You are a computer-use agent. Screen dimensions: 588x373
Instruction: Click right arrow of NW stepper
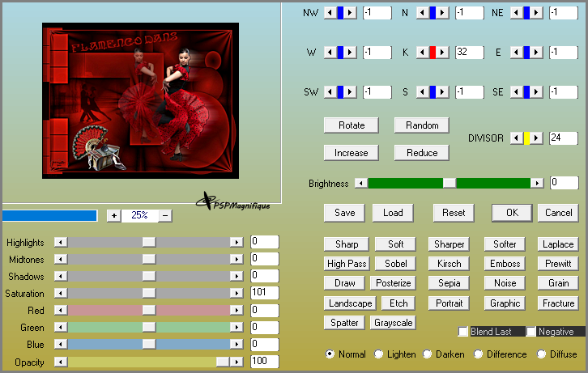pyautogui.click(x=351, y=12)
